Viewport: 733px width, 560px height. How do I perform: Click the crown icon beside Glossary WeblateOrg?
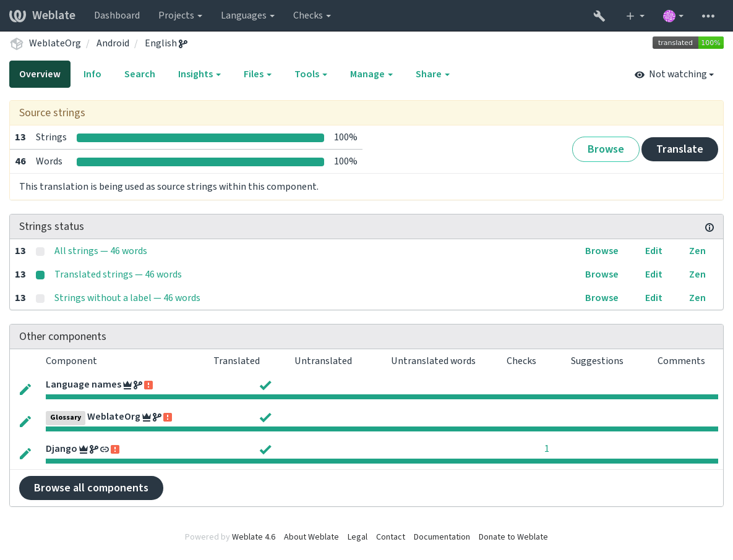147,417
